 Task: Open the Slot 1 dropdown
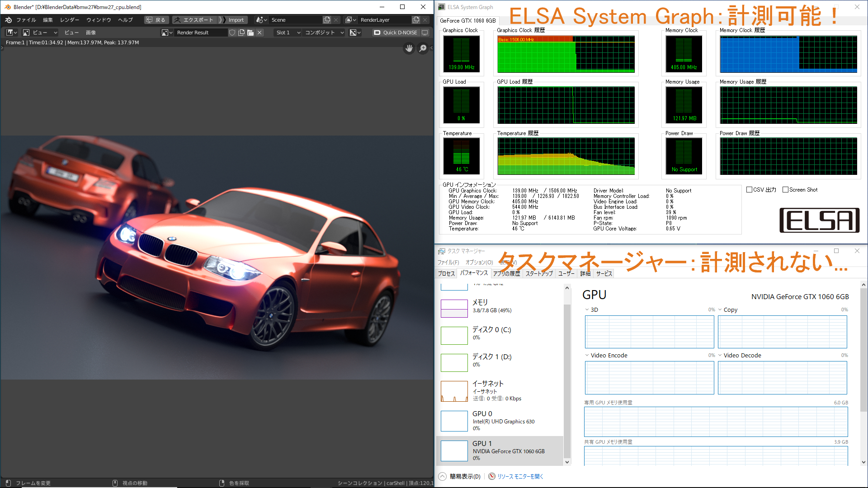click(x=288, y=33)
